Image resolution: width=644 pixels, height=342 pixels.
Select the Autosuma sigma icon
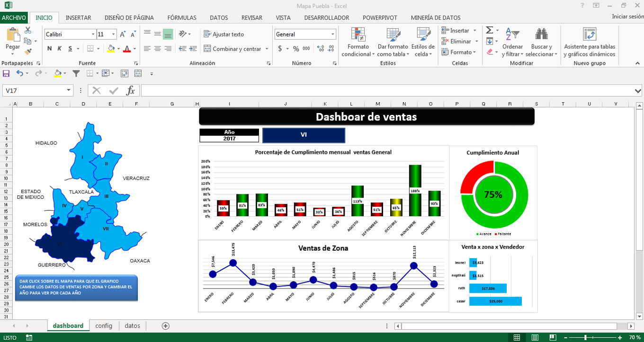[489, 30]
